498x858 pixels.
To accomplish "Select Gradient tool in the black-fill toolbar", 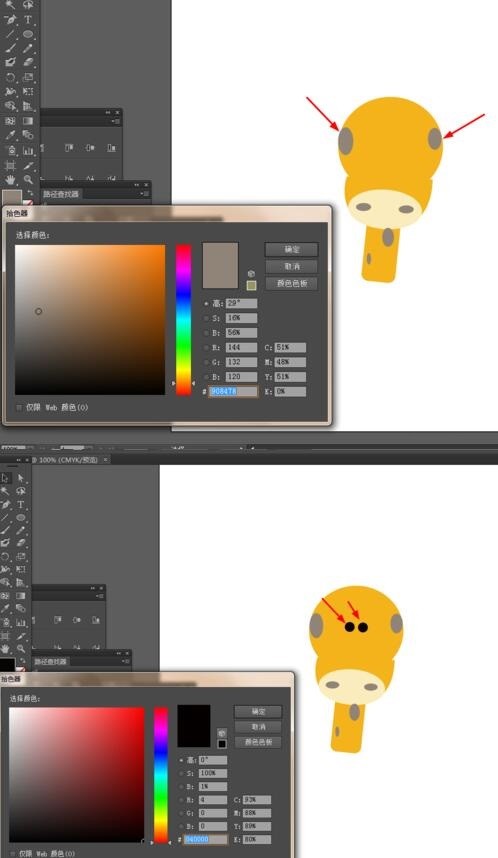I will click(21, 596).
